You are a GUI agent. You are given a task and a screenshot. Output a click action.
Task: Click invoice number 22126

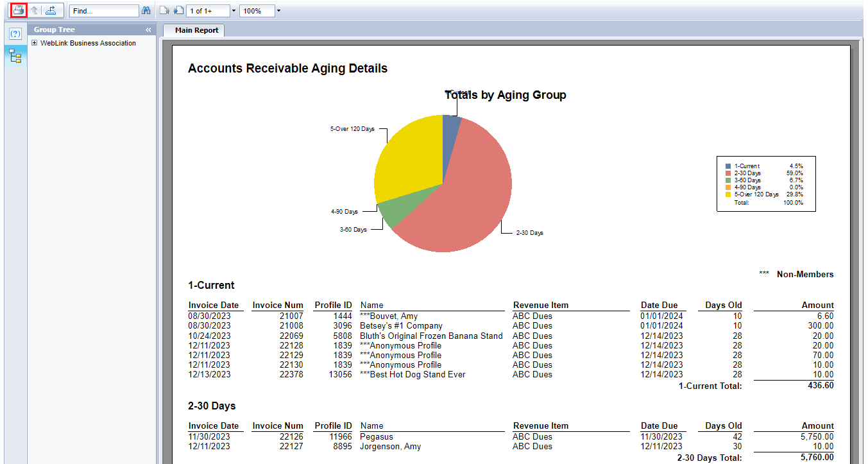coord(291,436)
